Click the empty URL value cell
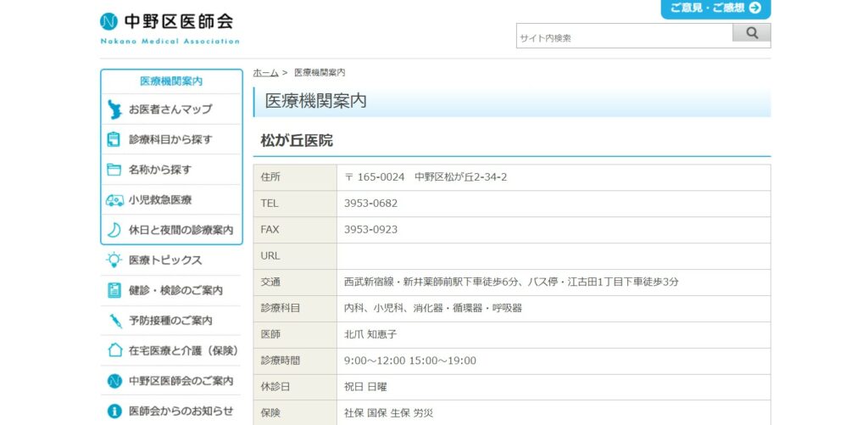 [554, 256]
